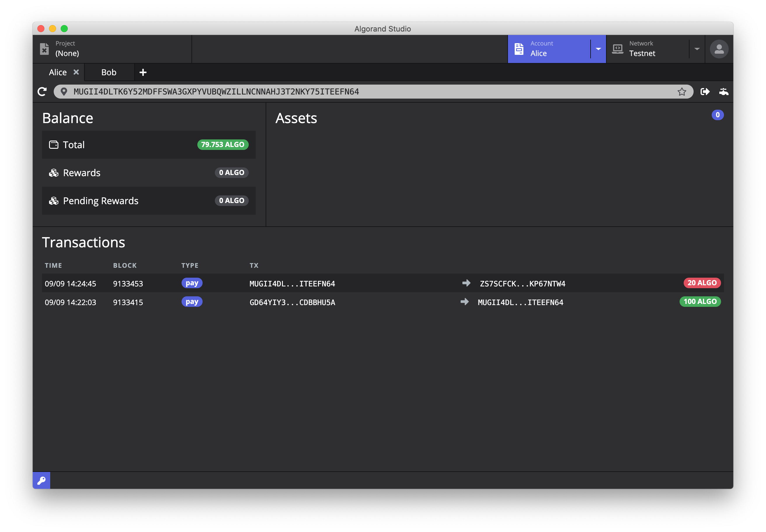Refresh the account view

tap(42, 92)
